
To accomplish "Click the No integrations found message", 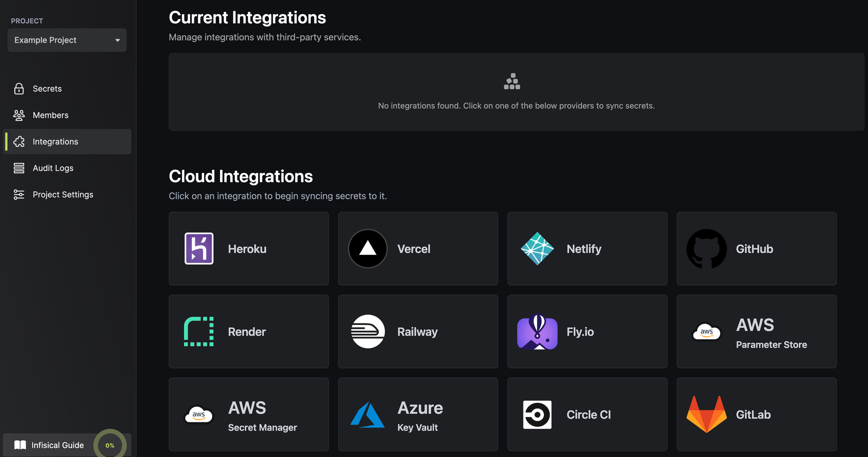I will (x=516, y=106).
